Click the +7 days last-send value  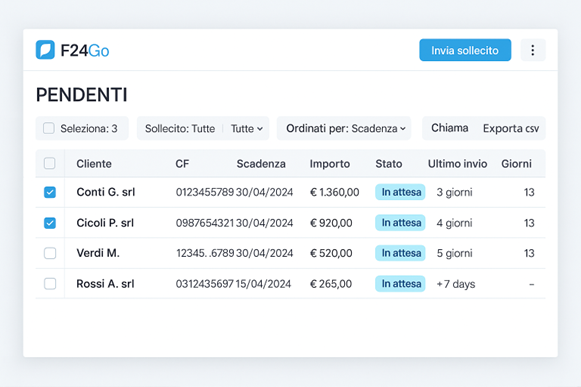coord(456,284)
